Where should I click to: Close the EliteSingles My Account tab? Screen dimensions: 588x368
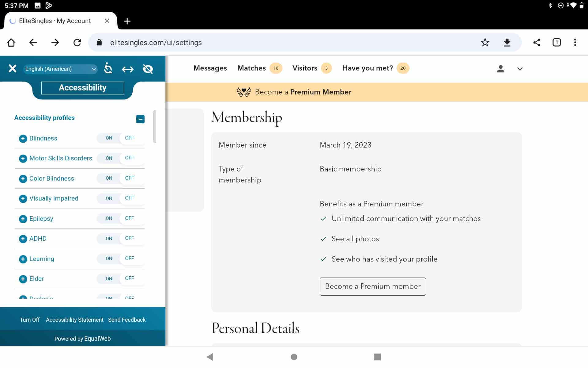click(x=107, y=21)
